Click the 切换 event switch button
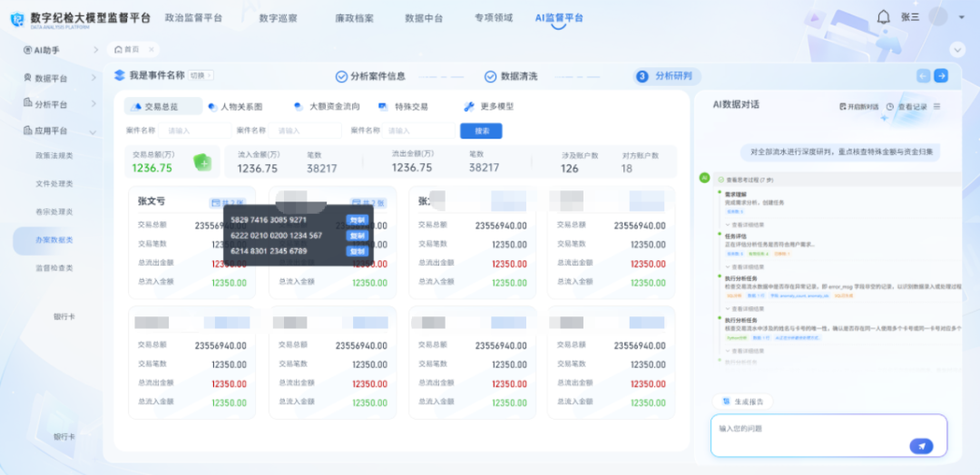Image resolution: width=980 pixels, height=475 pixels. pyautogui.click(x=201, y=75)
